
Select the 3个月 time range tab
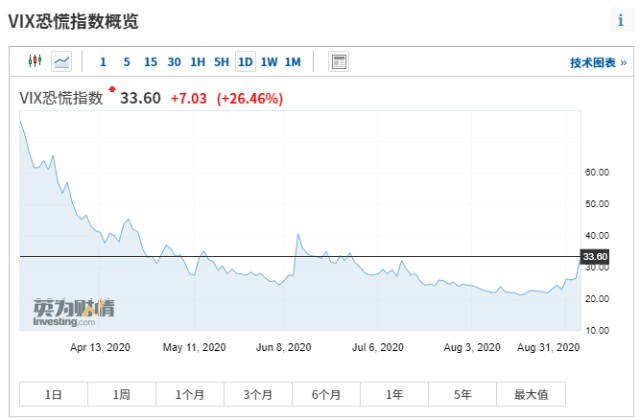click(257, 394)
